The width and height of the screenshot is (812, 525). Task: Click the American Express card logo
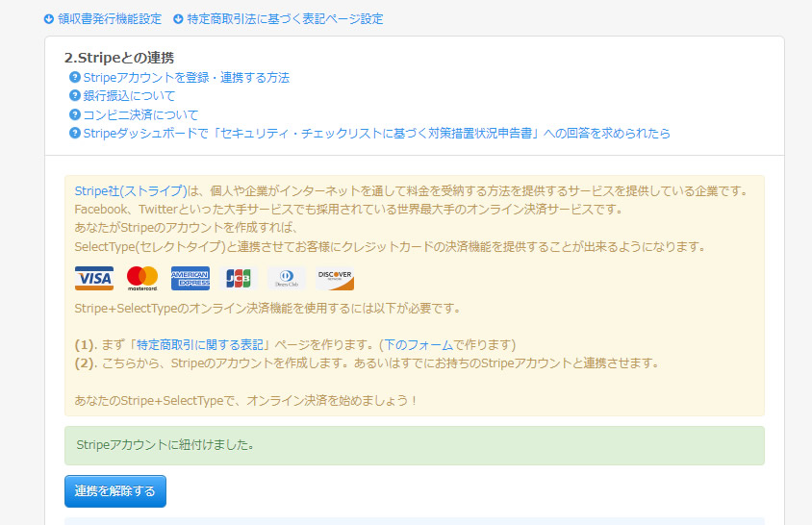click(x=190, y=278)
